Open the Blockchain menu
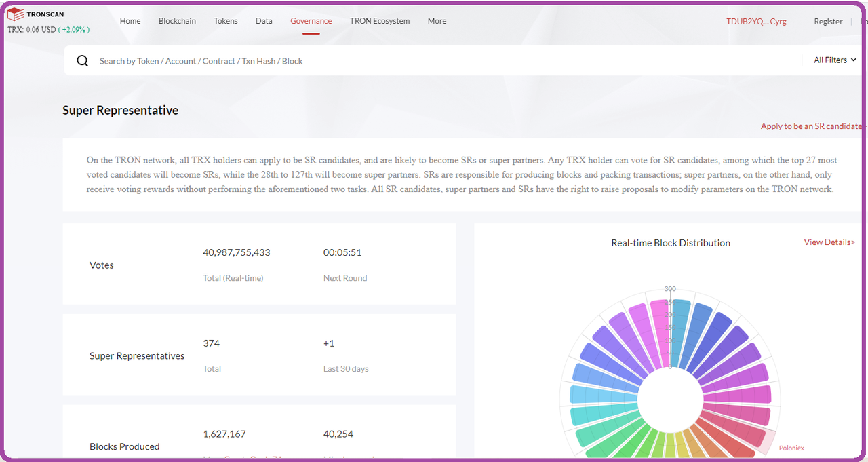The image size is (868, 462). [x=177, y=21]
